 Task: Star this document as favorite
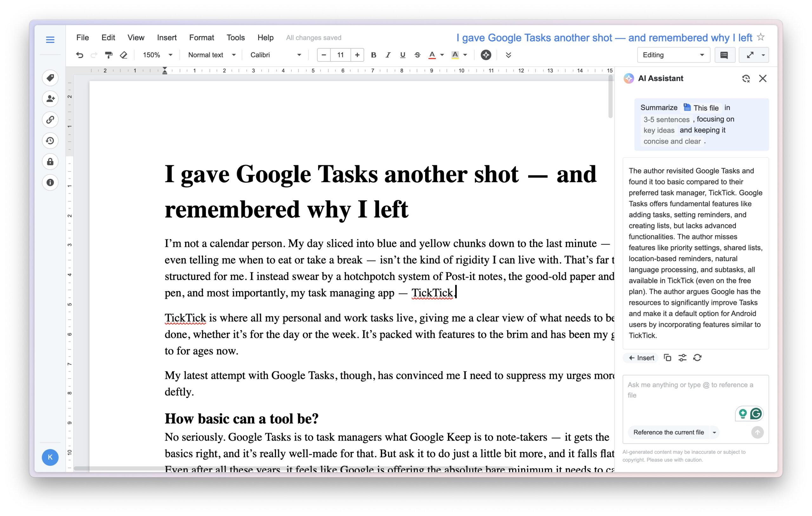pos(761,37)
